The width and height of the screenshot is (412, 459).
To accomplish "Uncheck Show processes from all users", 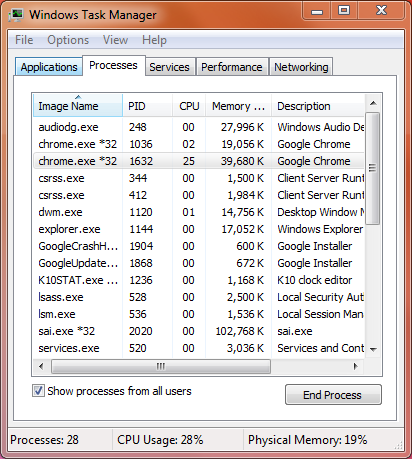I will click(x=38, y=391).
